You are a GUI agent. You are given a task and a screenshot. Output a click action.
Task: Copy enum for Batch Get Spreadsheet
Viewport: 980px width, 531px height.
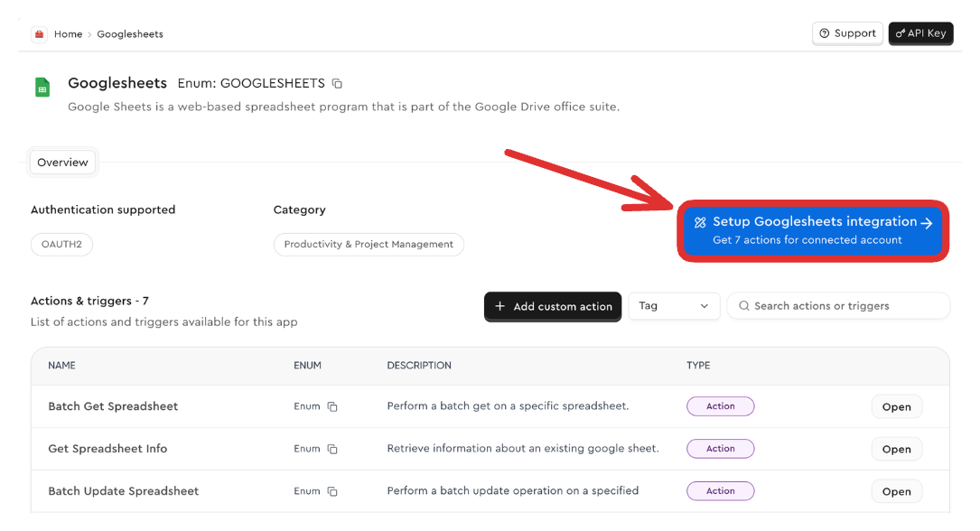(x=332, y=407)
